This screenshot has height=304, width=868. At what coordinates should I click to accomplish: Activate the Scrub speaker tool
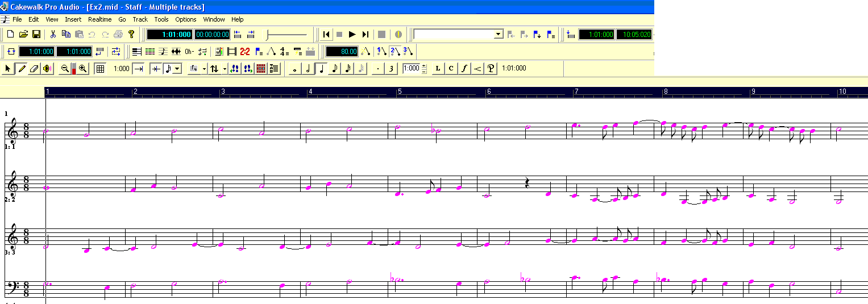[x=47, y=69]
